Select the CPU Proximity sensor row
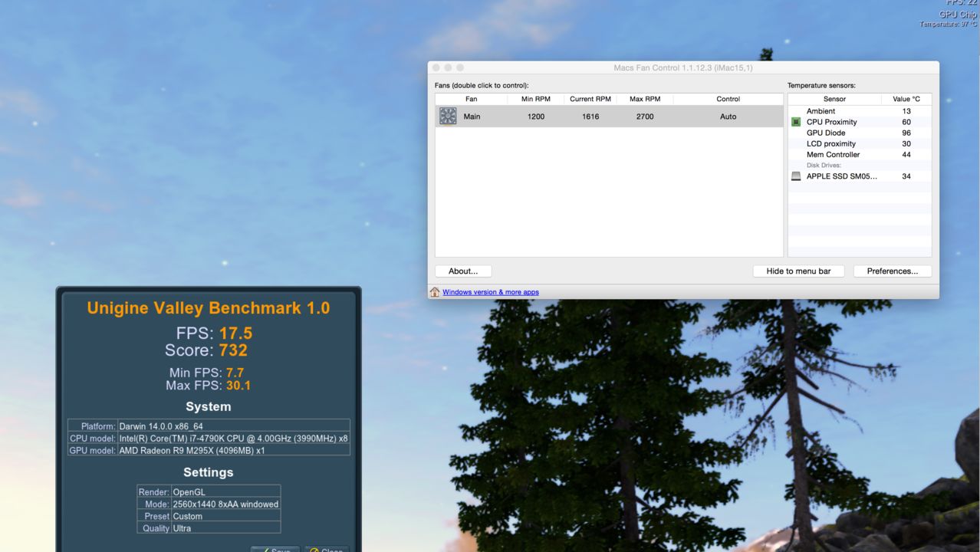 point(860,122)
